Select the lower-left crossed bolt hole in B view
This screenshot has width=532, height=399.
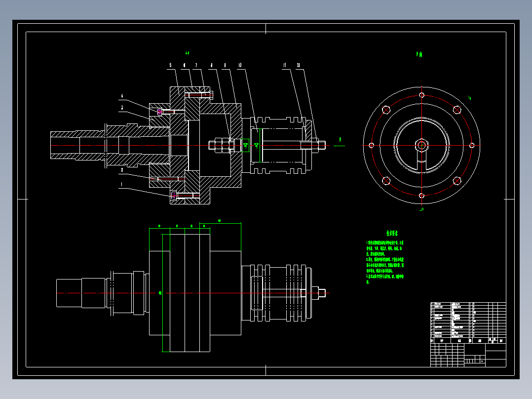386,181
